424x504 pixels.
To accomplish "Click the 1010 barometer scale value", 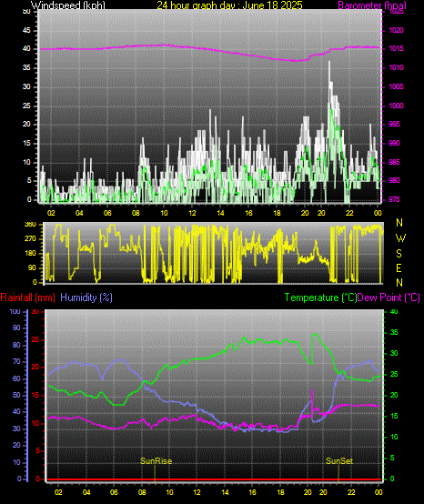I will pyautogui.click(x=396, y=68).
